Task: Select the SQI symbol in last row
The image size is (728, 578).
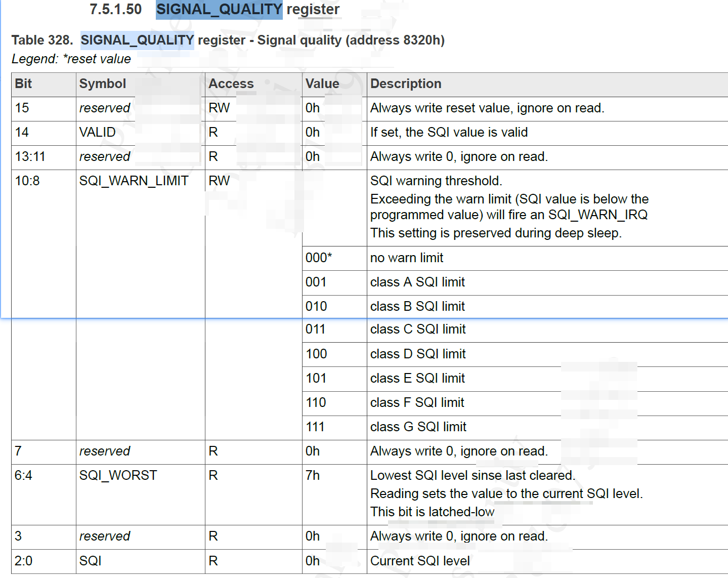Action: (91, 561)
